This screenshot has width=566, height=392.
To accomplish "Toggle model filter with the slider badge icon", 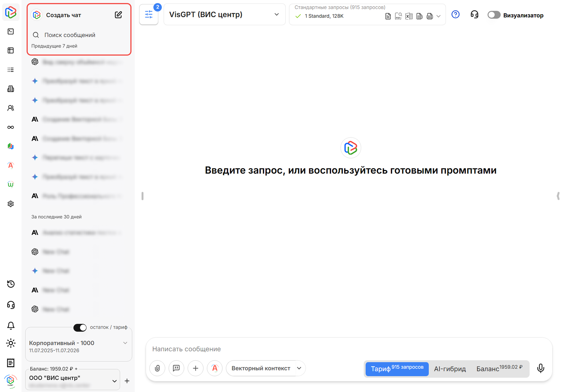I will [149, 14].
